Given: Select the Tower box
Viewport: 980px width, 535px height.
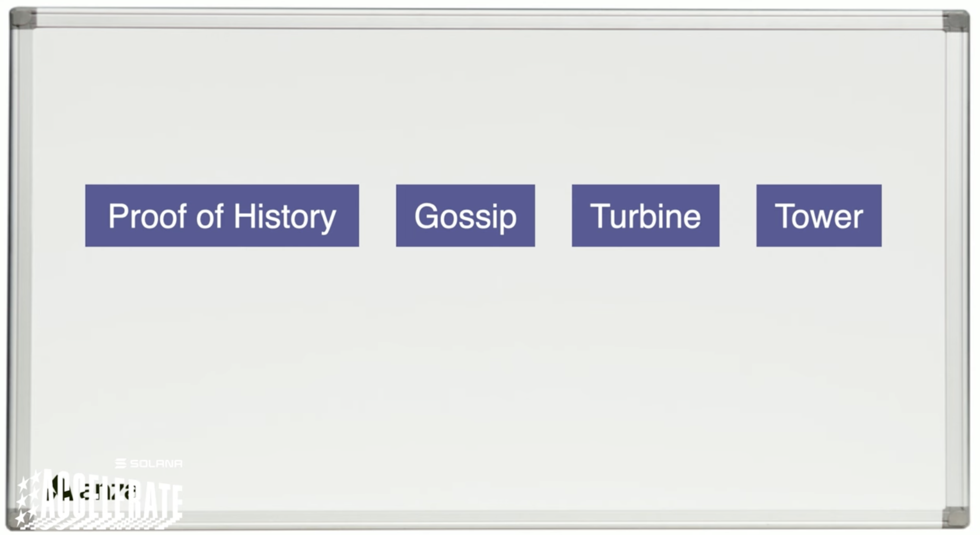Looking at the screenshot, I should tap(818, 215).
